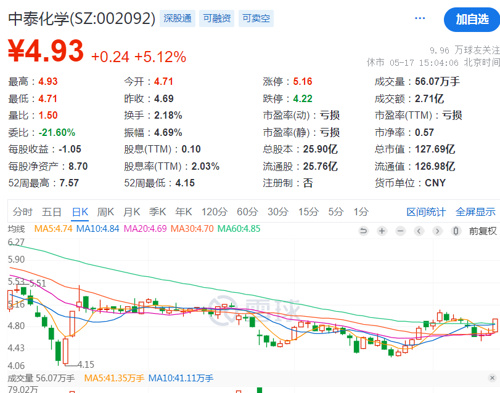Click the 52周最高 value 7.57

[x=69, y=183]
